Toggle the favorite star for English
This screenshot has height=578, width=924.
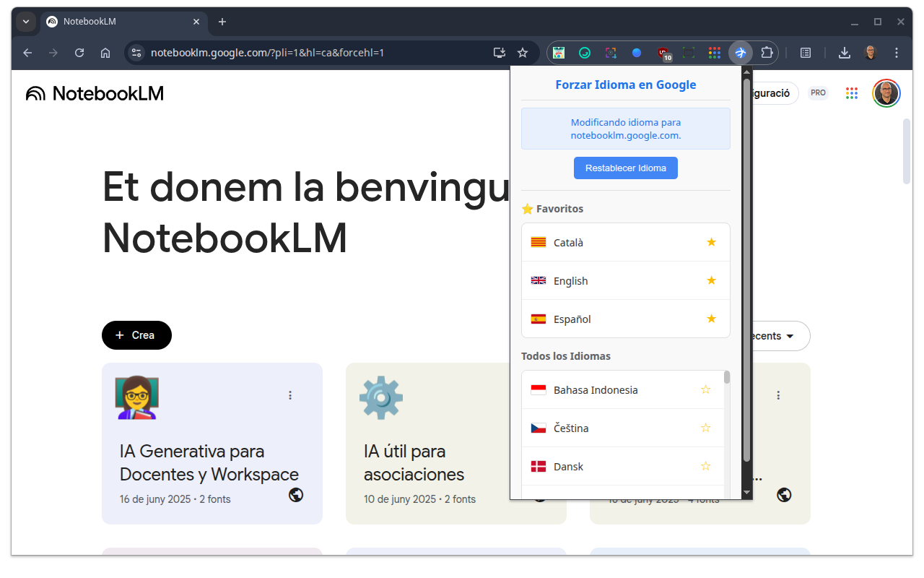point(711,280)
